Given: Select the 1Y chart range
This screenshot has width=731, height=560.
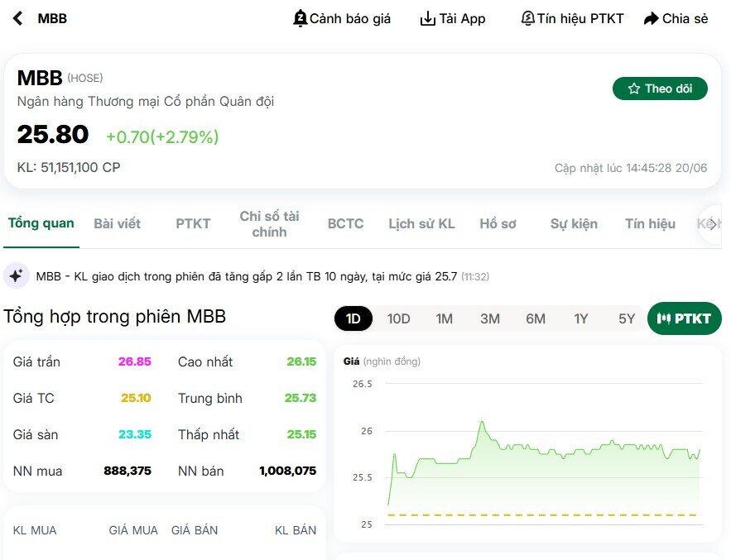Looking at the screenshot, I should tap(581, 318).
